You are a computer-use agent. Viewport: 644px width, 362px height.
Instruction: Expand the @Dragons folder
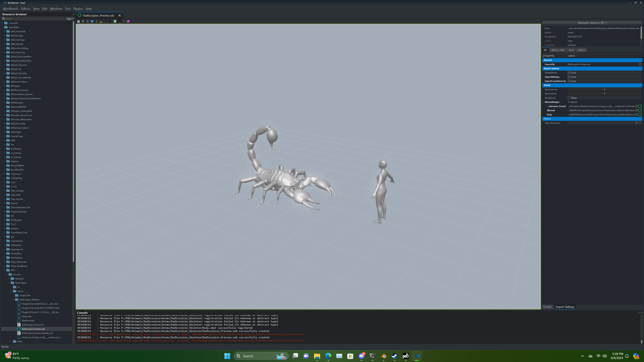(x=5, y=86)
